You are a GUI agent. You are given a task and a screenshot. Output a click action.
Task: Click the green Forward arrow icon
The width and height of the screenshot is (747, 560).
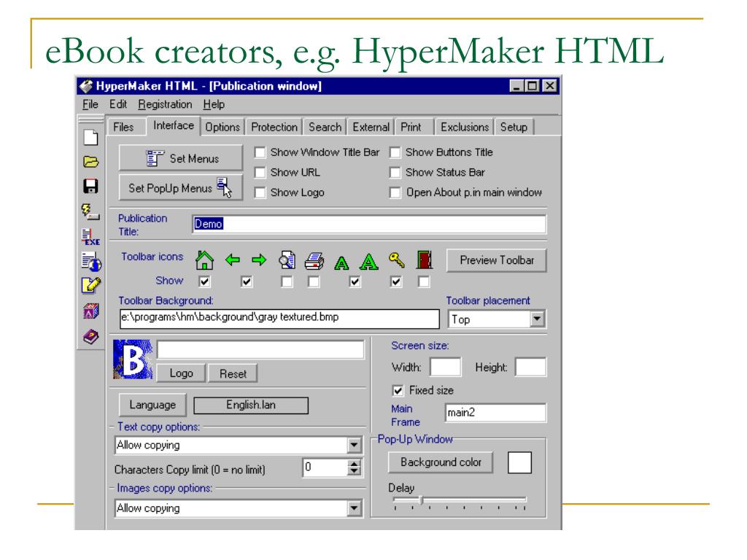click(259, 260)
